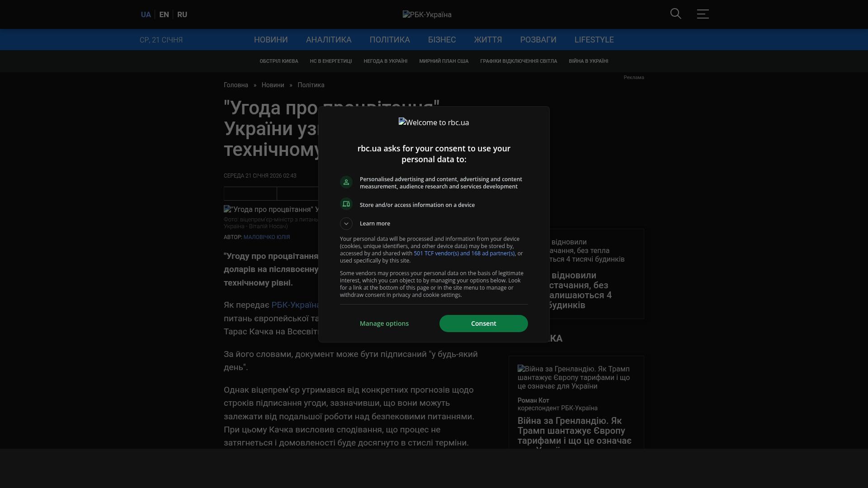Open ГРАФІКИ ВІДКЛЮЧЕННЯ СВІТЛА topic
Image resolution: width=868 pixels, height=488 pixels.
click(519, 61)
